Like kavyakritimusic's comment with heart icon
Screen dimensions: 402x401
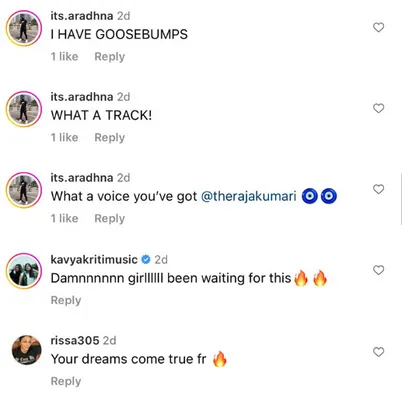(378, 270)
